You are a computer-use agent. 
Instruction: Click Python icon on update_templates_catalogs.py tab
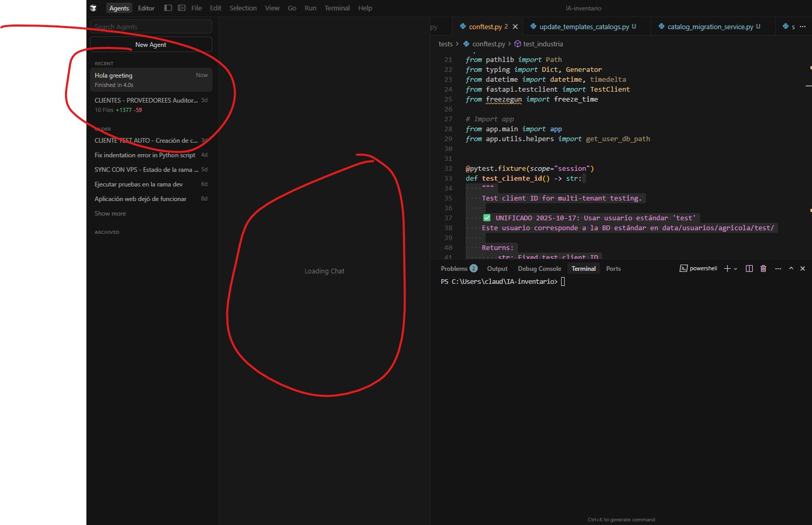pyautogui.click(x=534, y=27)
